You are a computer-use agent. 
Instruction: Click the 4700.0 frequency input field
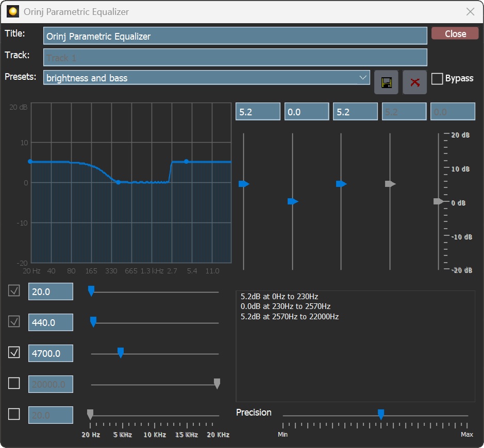51,353
